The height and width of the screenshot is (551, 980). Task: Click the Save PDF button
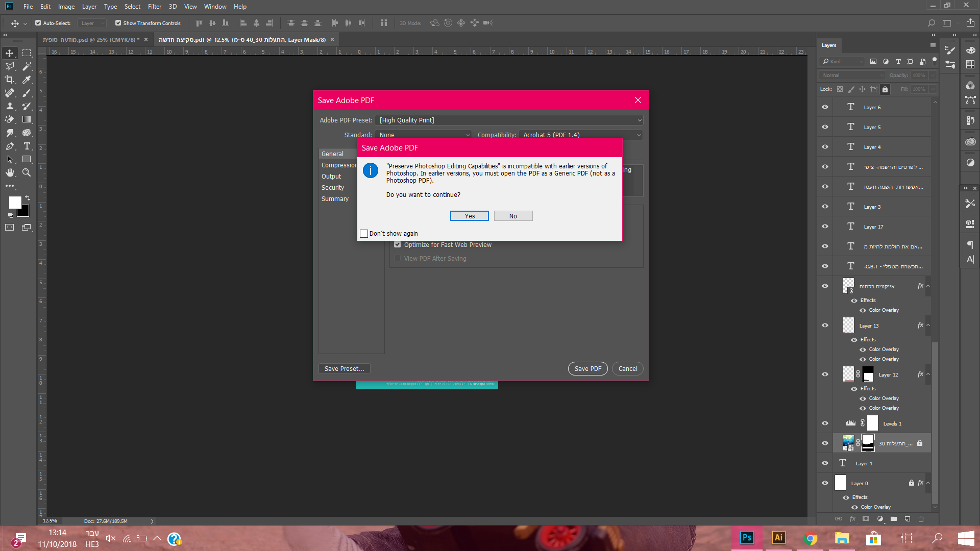587,369
